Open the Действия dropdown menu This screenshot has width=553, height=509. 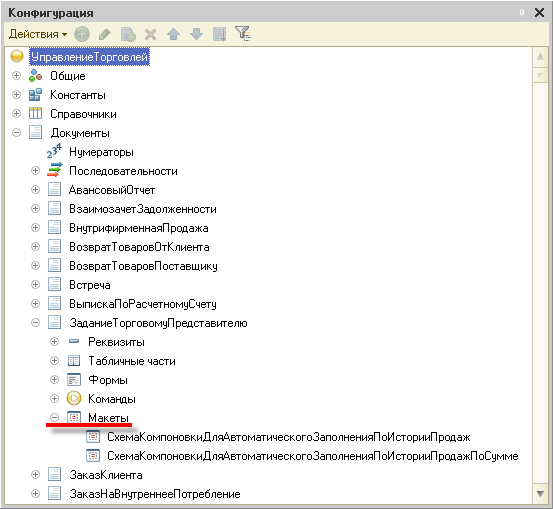38,34
